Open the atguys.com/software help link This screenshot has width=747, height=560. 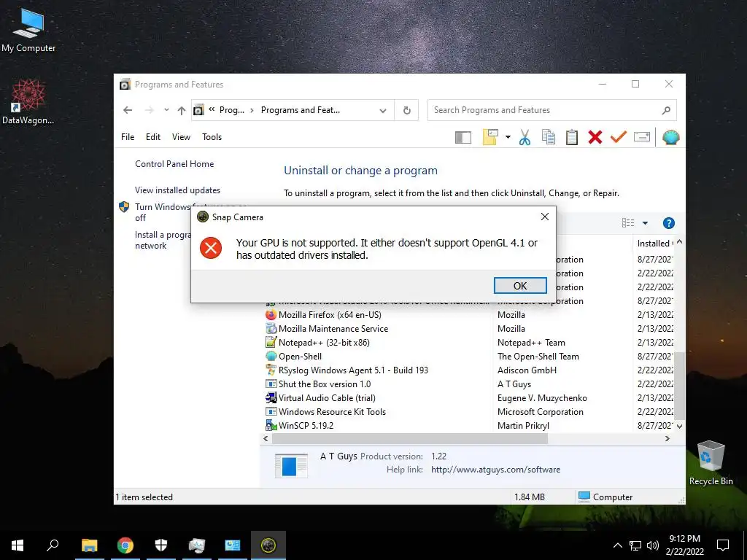tap(495, 470)
